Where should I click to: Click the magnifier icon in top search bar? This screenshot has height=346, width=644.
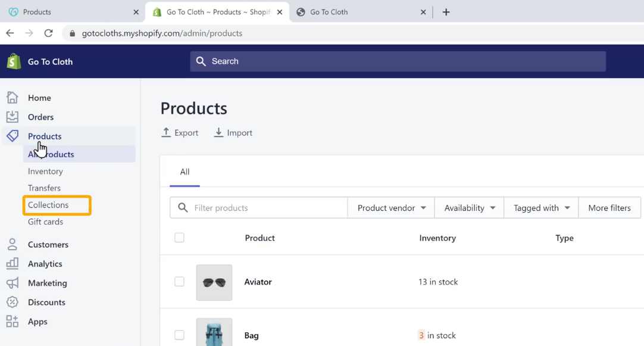point(201,61)
